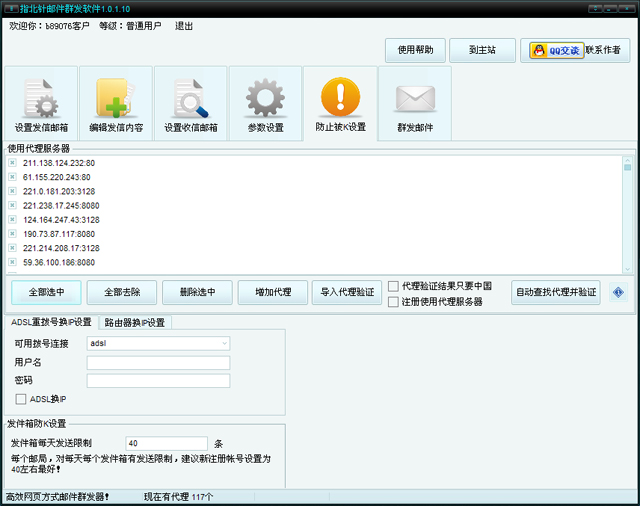The height and width of the screenshot is (506, 640).
Task: Click the 到主站 button
Action: click(x=482, y=50)
